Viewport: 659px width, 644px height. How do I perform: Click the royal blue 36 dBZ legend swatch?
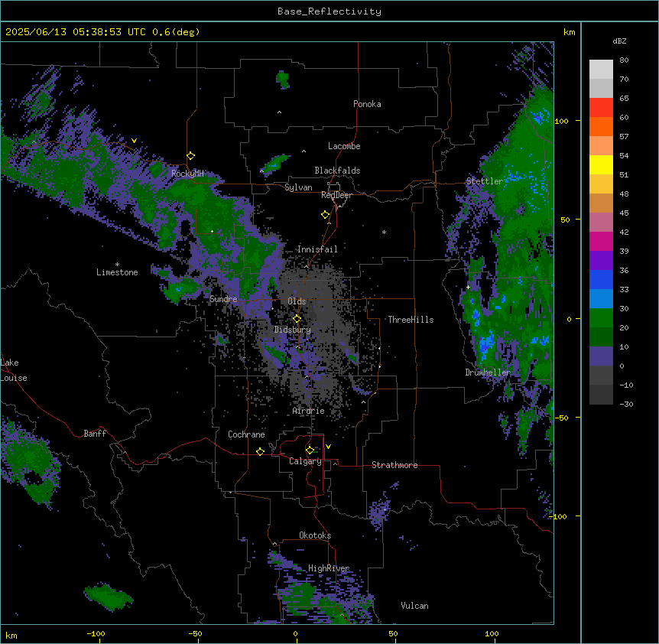pyautogui.click(x=601, y=279)
